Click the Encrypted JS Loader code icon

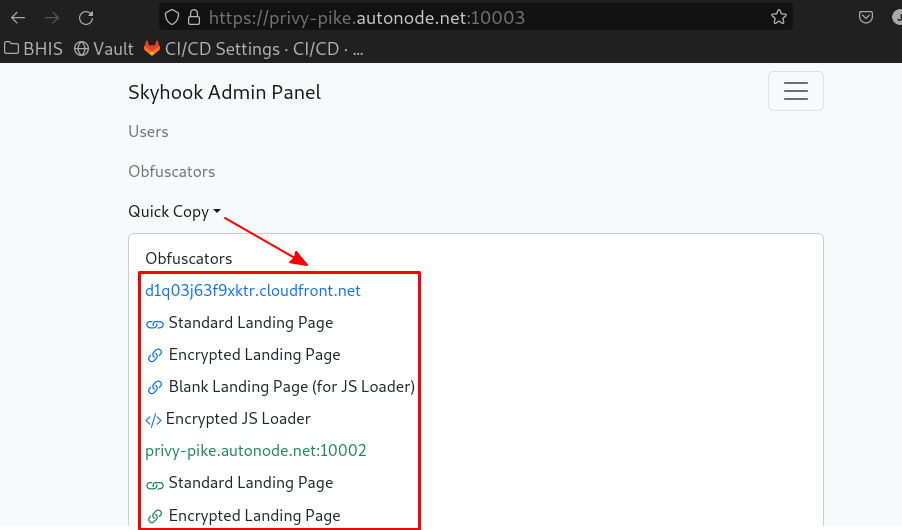coord(154,419)
